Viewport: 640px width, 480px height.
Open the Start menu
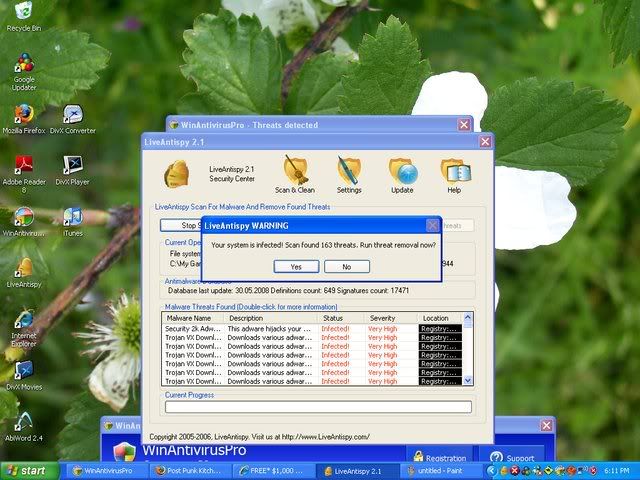(30, 471)
